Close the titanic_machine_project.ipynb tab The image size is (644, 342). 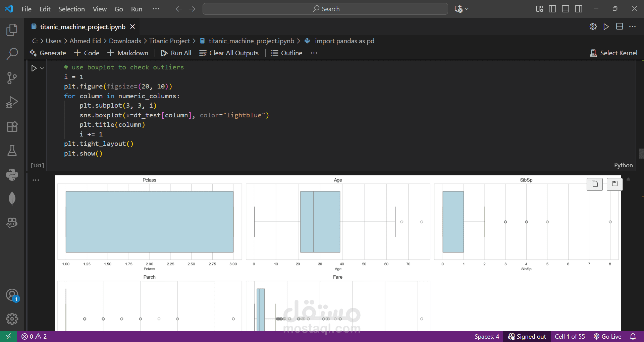[x=133, y=27]
